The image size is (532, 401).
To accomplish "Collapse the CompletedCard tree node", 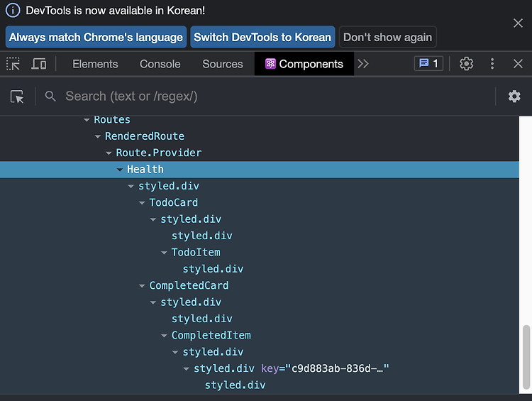I will [142, 286].
